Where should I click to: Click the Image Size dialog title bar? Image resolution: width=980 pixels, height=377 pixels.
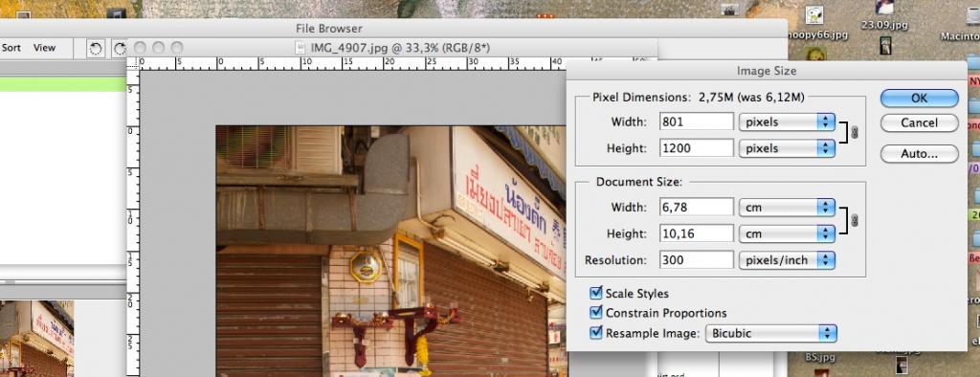767,71
